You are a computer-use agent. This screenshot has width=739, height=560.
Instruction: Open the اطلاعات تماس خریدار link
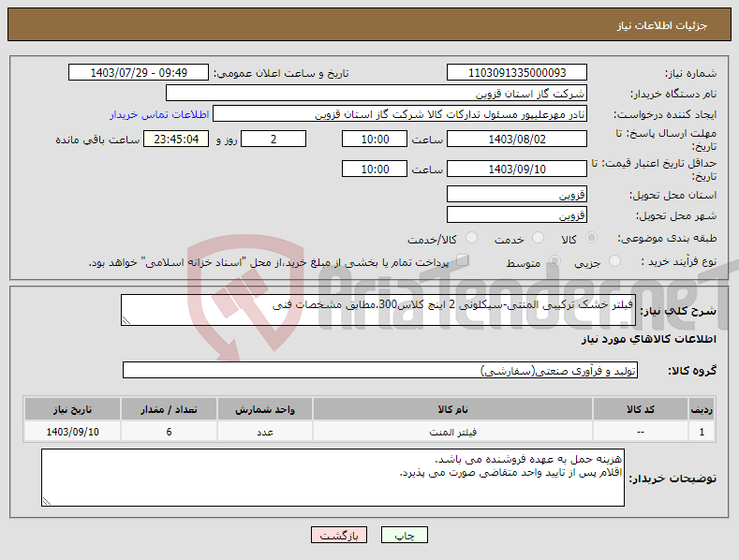(x=159, y=114)
